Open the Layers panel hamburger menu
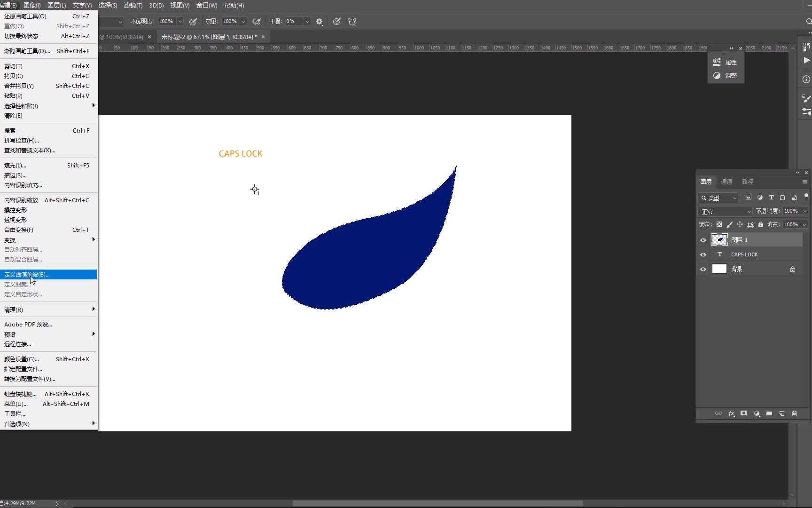Viewport: 812px width, 508px height. pyautogui.click(x=805, y=182)
